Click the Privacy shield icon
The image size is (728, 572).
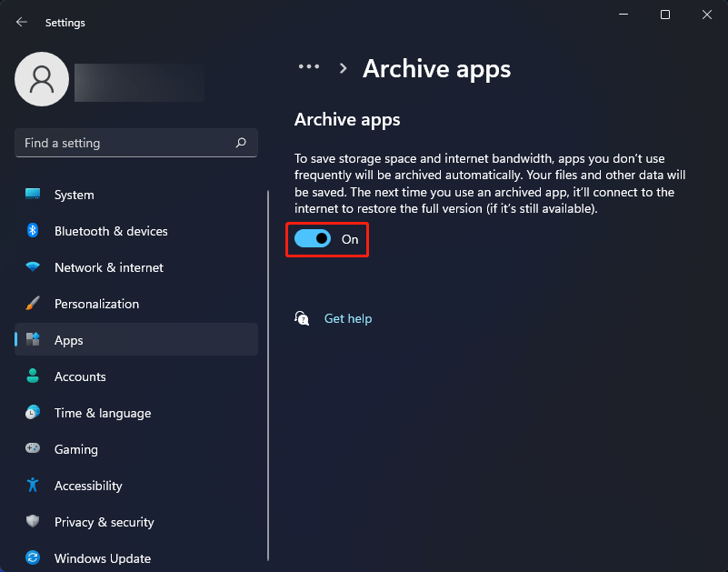pyautogui.click(x=33, y=521)
